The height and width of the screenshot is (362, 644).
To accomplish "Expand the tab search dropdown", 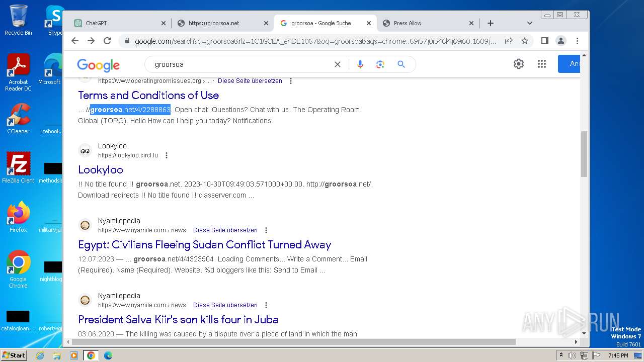I will tap(529, 23).
